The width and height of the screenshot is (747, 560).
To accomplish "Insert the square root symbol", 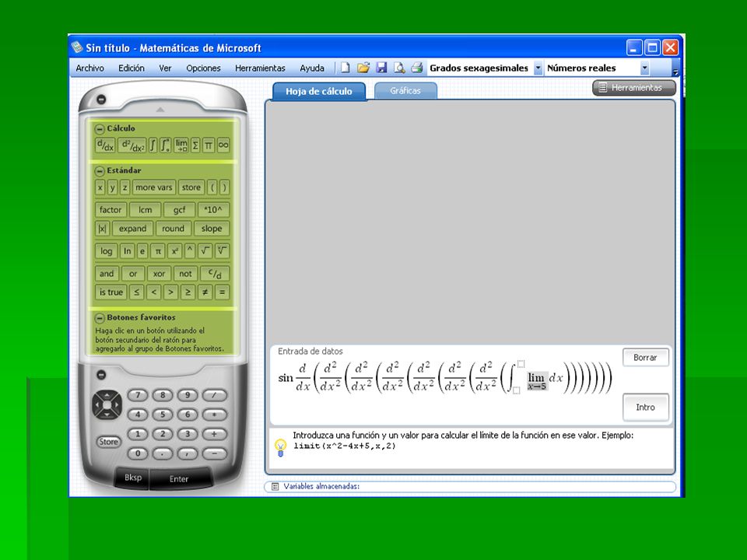I will click(205, 250).
